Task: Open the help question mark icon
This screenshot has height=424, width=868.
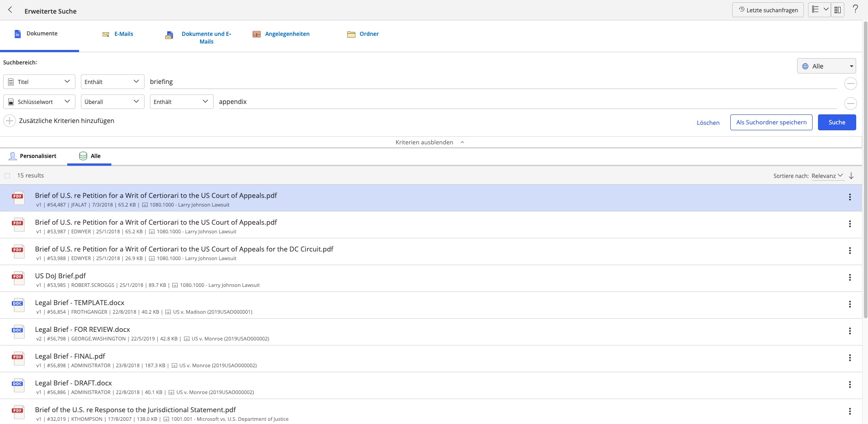Action: tap(855, 9)
